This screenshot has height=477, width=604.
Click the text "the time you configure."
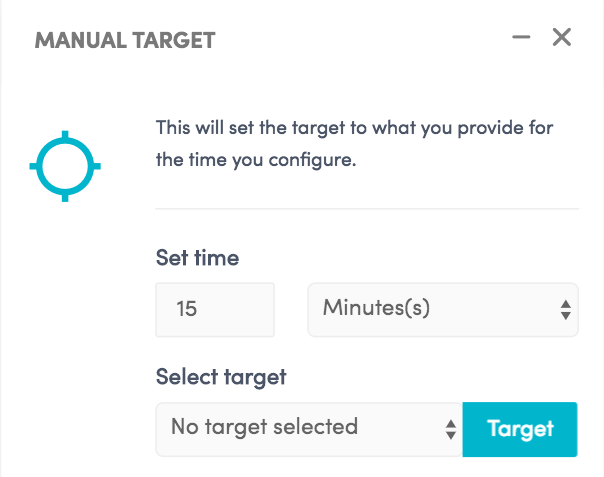256,160
